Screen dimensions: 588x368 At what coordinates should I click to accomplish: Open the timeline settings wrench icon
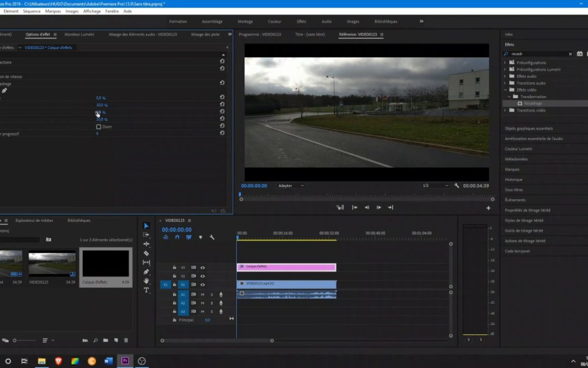point(212,237)
